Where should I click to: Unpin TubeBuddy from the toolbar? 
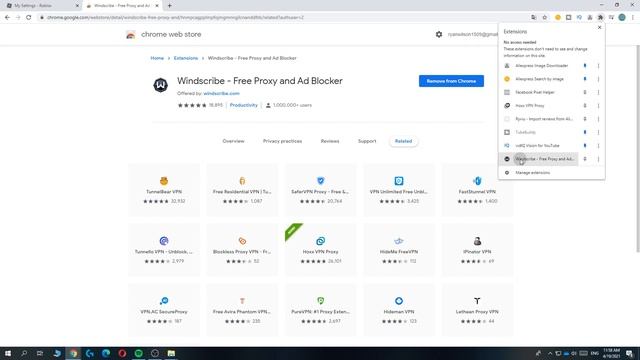click(x=585, y=132)
